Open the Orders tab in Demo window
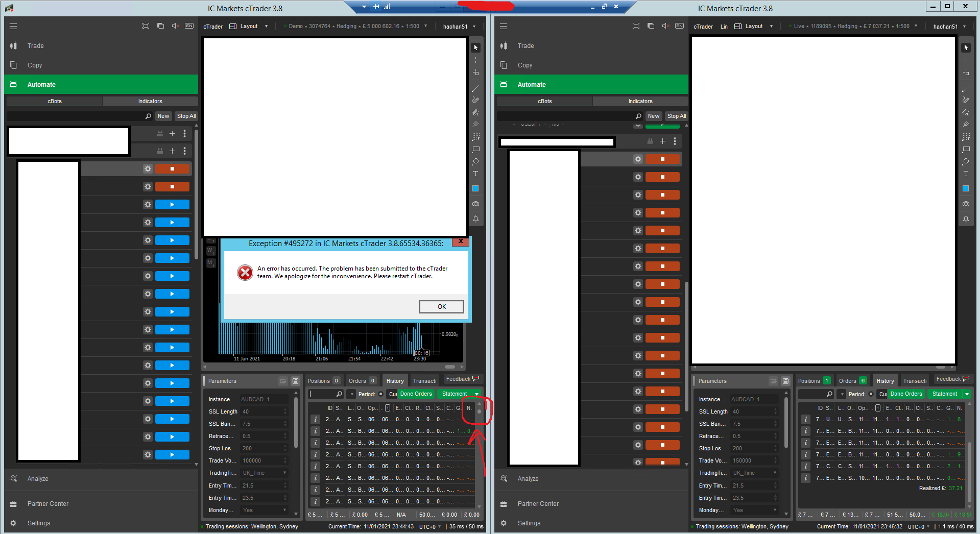 (362, 381)
